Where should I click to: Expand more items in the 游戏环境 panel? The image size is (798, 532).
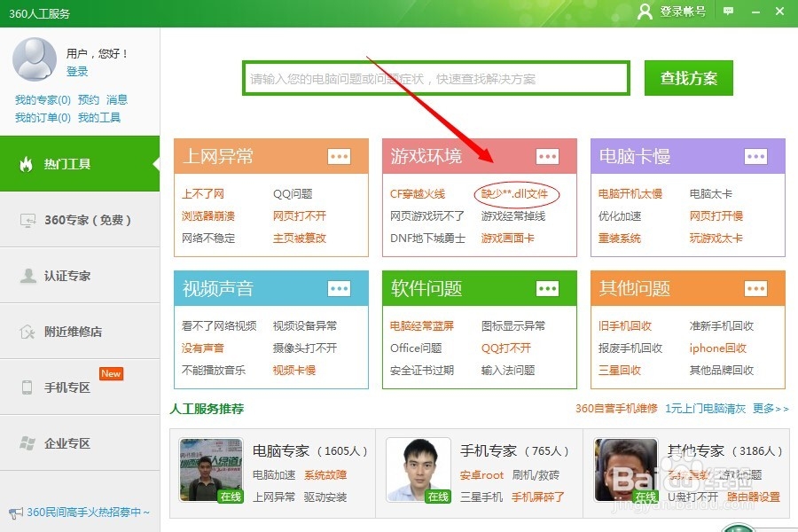click(547, 155)
